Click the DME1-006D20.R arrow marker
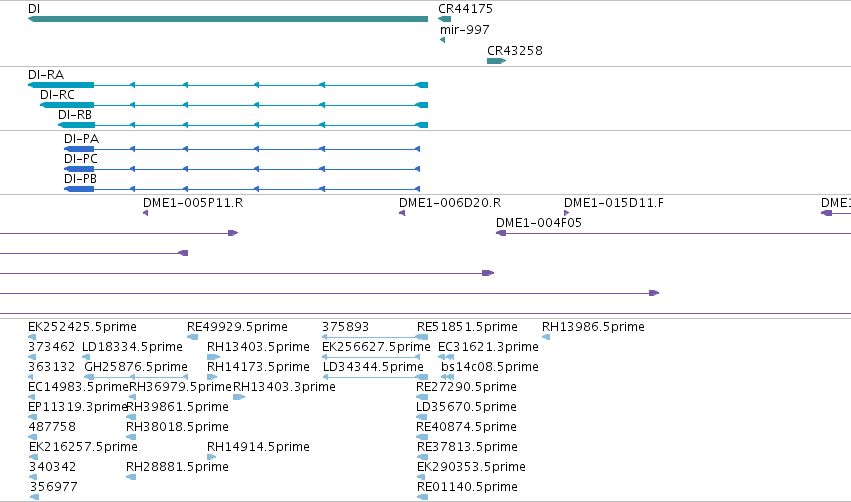 (x=402, y=213)
